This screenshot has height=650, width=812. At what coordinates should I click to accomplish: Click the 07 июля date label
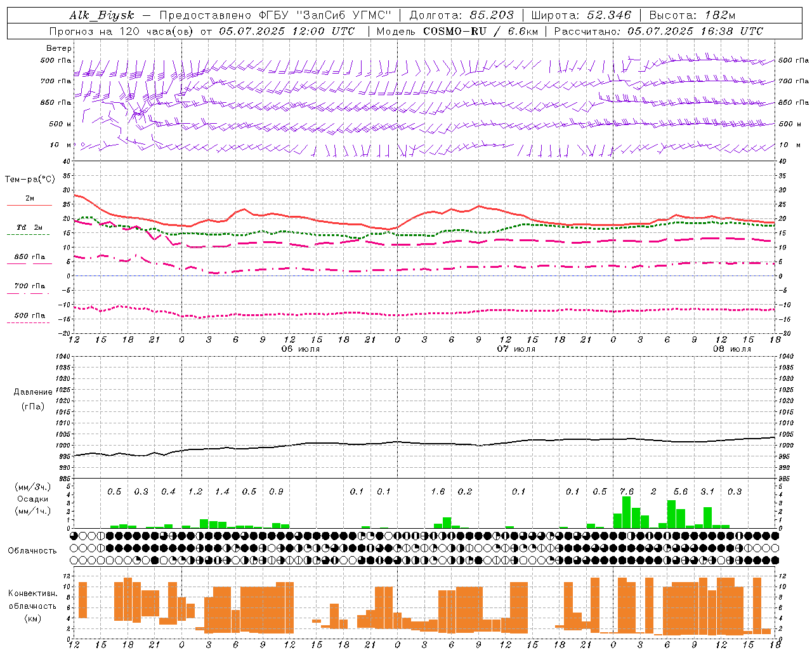pyautogui.click(x=516, y=349)
